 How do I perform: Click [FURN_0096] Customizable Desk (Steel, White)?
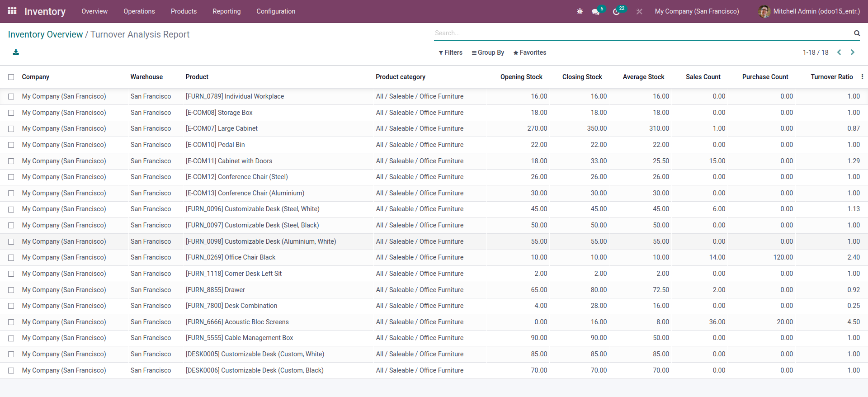tap(252, 209)
